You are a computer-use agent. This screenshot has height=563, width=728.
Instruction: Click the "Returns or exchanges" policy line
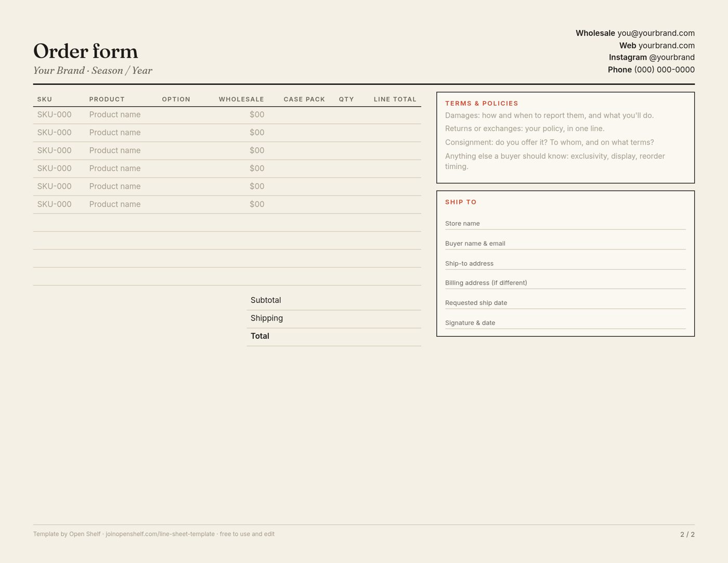525,129
